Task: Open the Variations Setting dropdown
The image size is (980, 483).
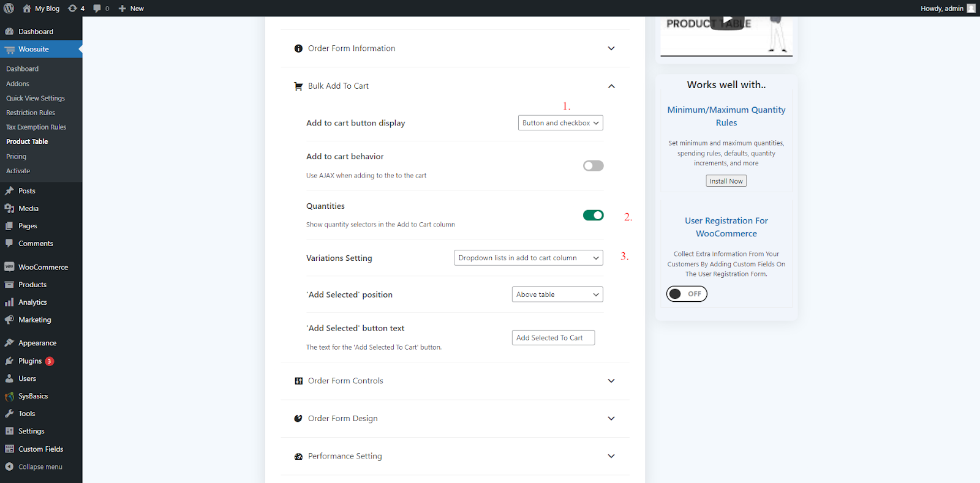Action: coord(529,258)
